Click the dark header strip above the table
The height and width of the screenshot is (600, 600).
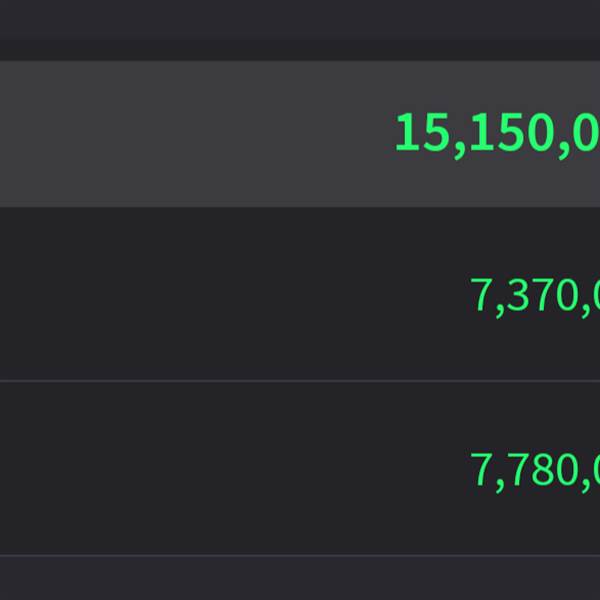[x=300, y=30]
